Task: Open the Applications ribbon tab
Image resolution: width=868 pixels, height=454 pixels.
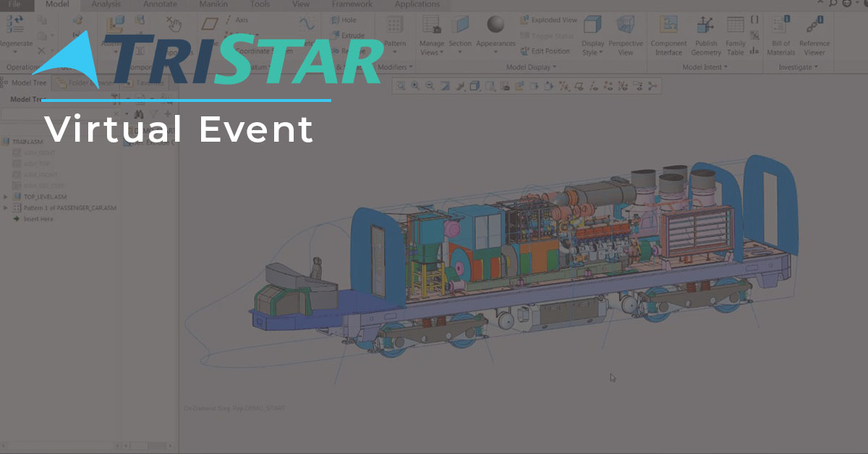Action: [417, 4]
